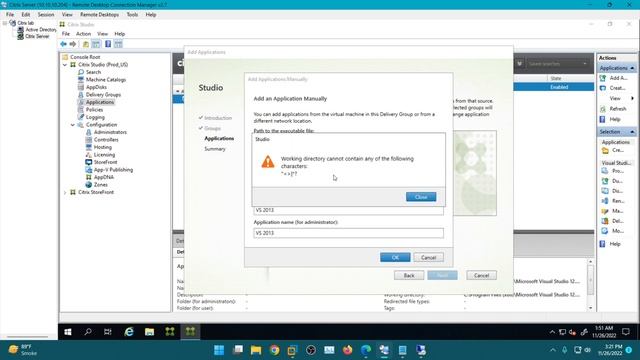This screenshot has height=360, width=640.
Task: Select StoreFront under Configuration
Action: [105, 162]
